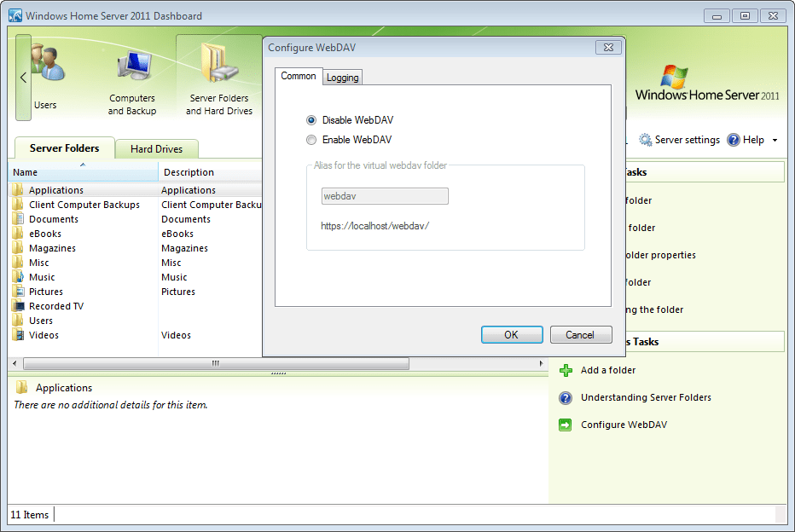Click inside the webdav alias text field

coord(384,195)
